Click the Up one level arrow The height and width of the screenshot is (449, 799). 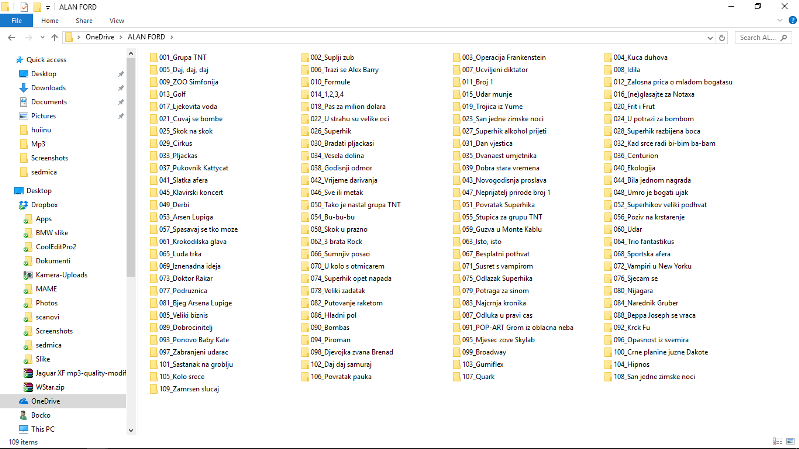(x=54, y=37)
